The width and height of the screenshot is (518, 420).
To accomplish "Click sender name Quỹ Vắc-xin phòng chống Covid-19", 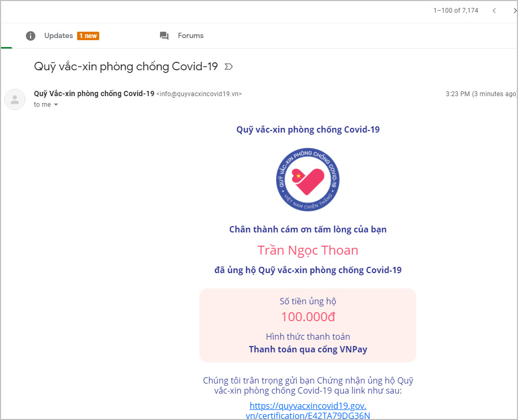I will pyautogui.click(x=94, y=94).
